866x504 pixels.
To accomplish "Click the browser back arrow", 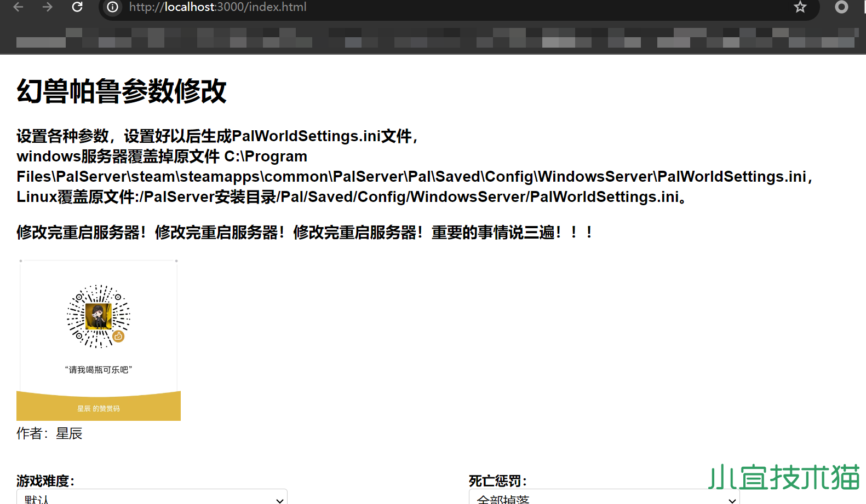I will click(18, 7).
